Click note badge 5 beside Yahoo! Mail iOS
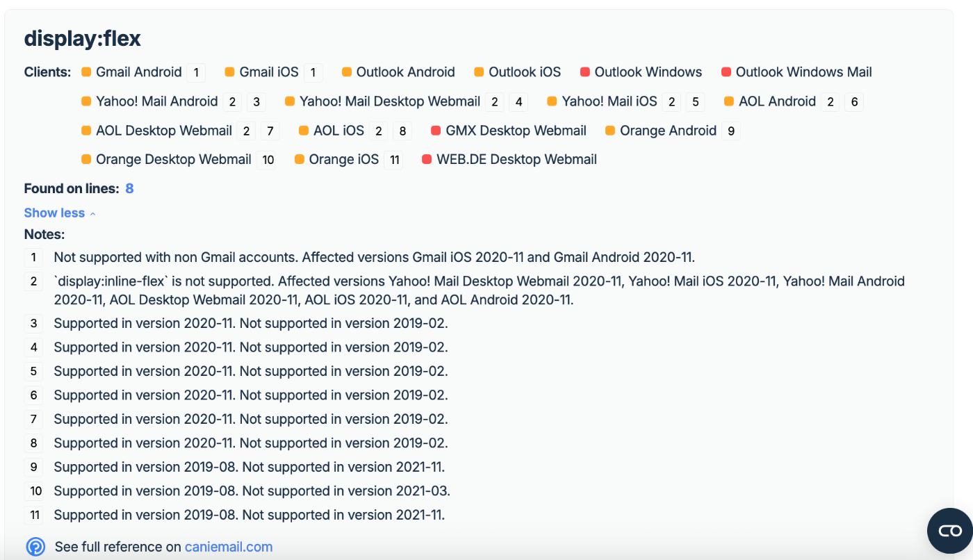 (695, 102)
